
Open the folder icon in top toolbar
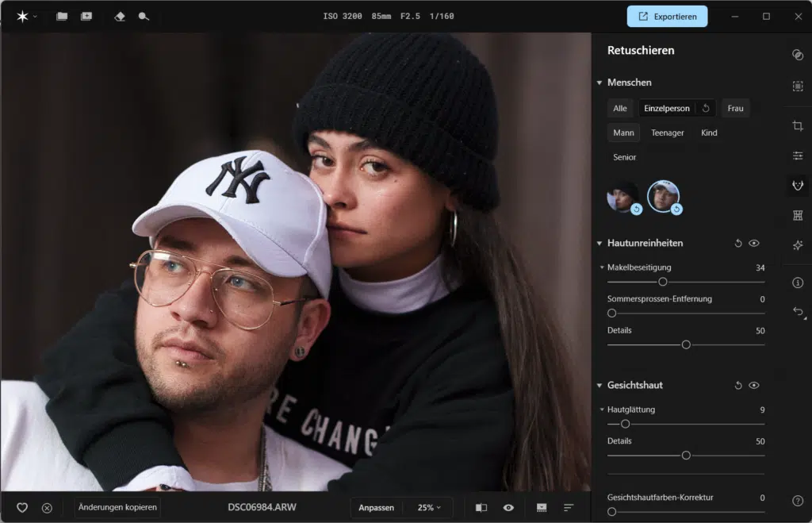pos(62,16)
